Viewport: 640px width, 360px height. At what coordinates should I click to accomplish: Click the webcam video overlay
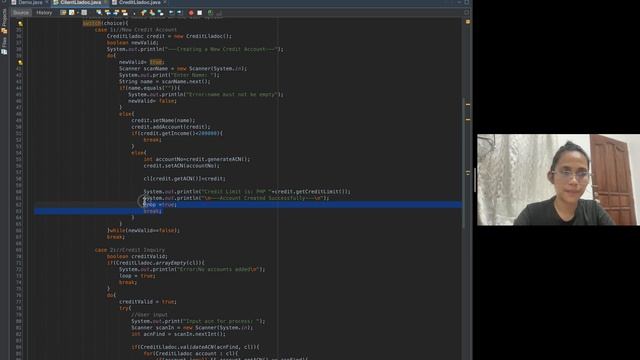pyautogui.click(x=558, y=180)
